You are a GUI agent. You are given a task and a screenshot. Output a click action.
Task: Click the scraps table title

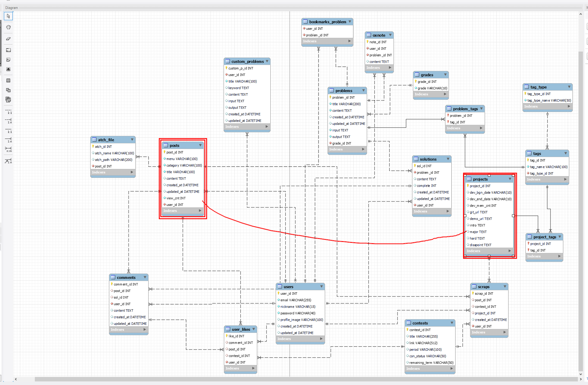coord(483,287)
